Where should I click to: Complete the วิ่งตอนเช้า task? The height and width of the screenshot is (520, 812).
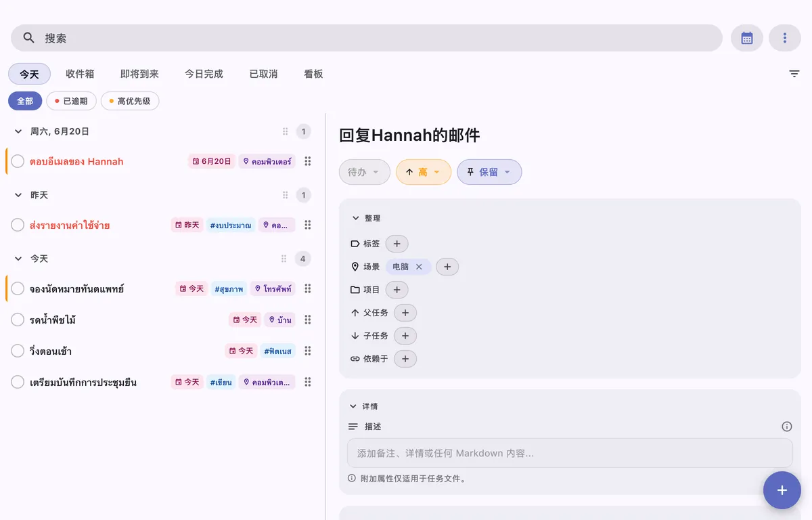click(x=18, y=351)
